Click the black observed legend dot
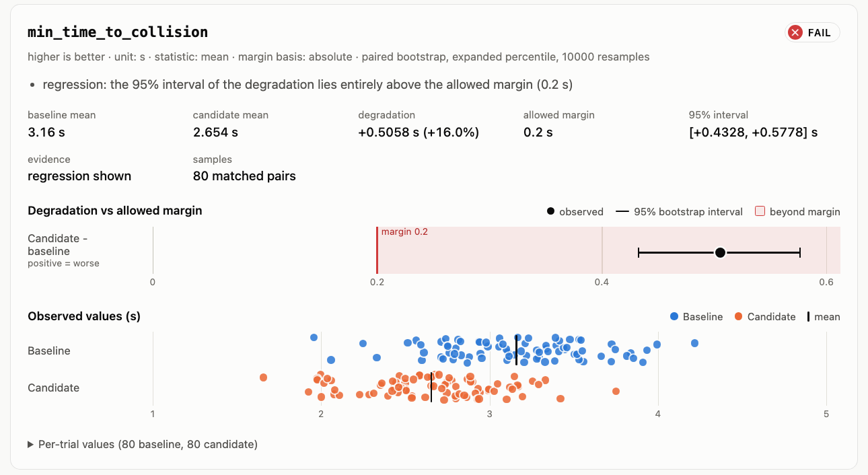This screenshot has width=868, height=475. coord(550,211)
